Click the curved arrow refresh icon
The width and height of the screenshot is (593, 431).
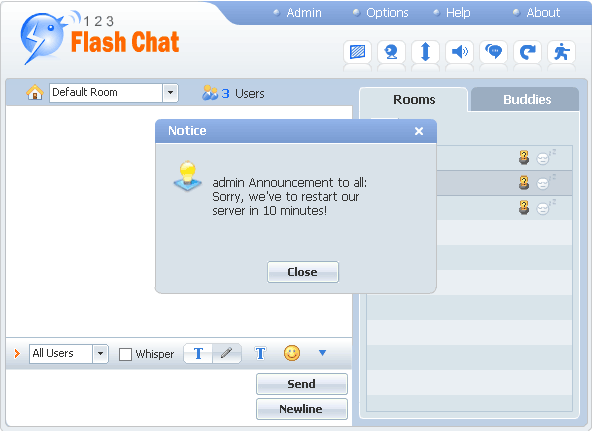(x=528, y=52)
